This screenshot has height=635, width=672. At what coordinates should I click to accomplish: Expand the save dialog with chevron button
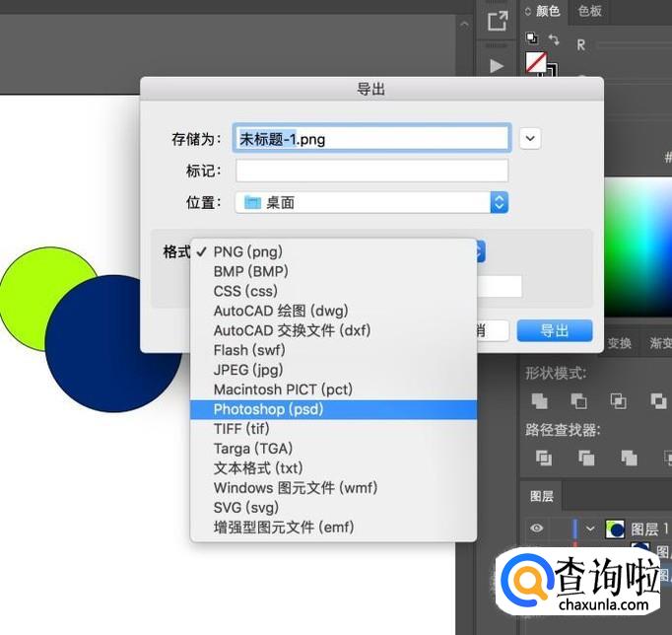pyautogui.click(x=530, y=138)
